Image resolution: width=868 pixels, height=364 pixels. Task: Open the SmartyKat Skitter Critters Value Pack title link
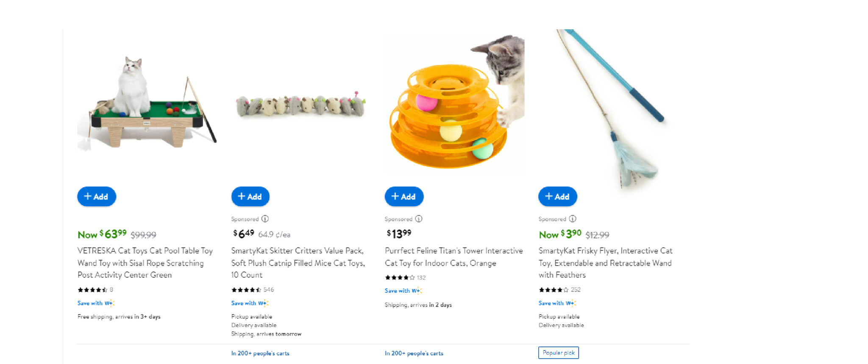tap(298, 263)
